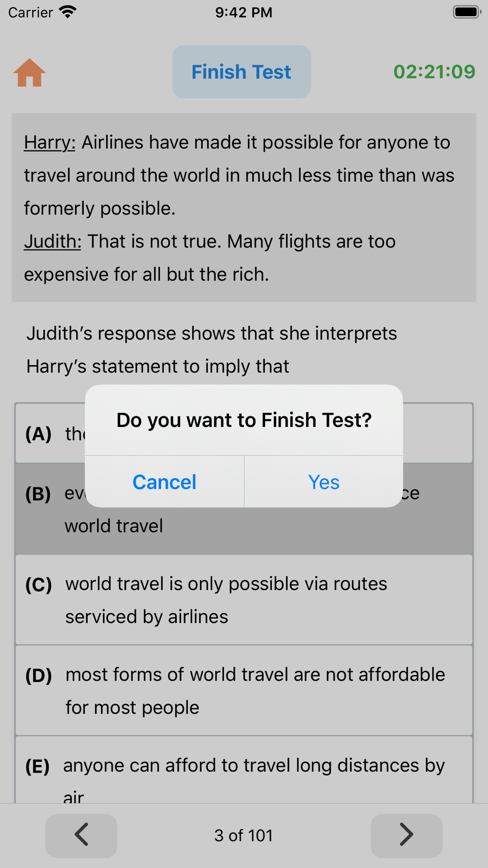The image size is (488, 868).
Task: Cancel the Finish Test dialog
Action: (164, 482)
